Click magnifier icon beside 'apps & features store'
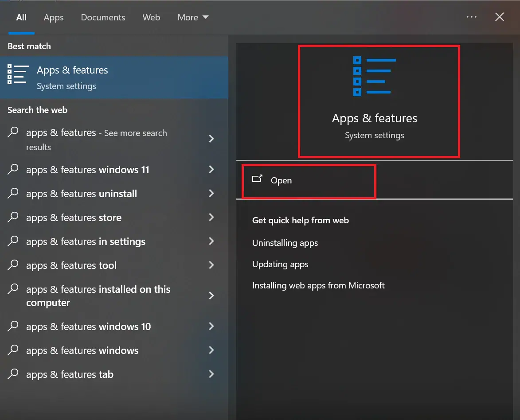The width and height of the screenshot is (520, 420). point(14,218)
